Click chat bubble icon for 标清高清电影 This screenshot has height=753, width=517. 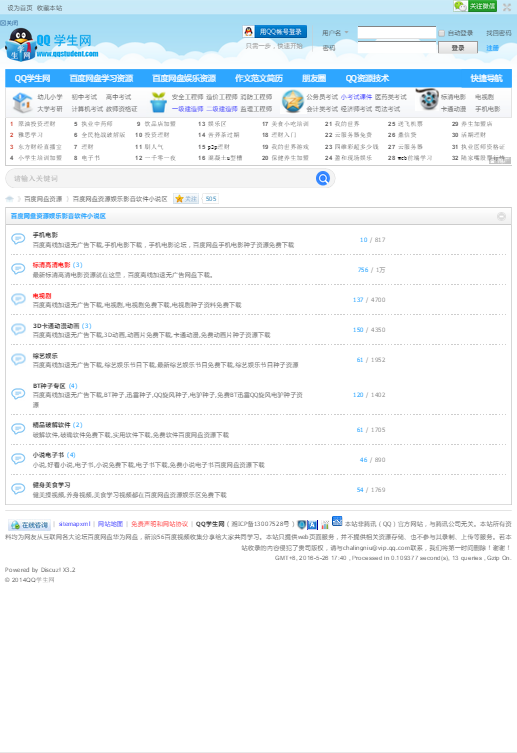pyautogui.click(x=18, y=269)
